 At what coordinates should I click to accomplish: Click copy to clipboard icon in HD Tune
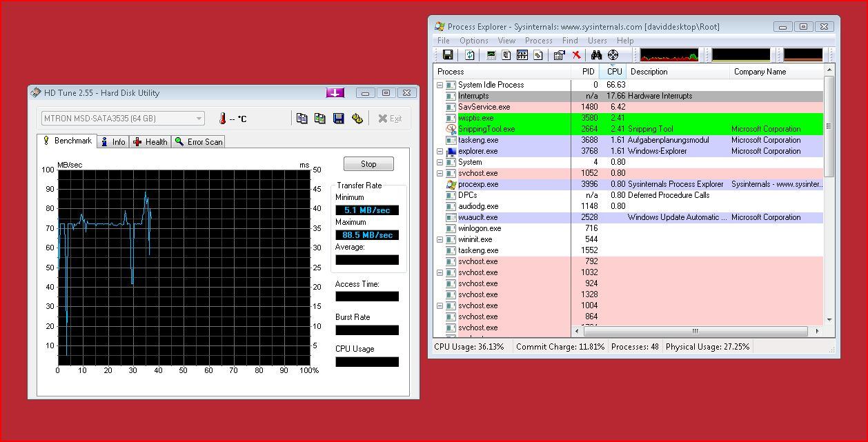302,119
